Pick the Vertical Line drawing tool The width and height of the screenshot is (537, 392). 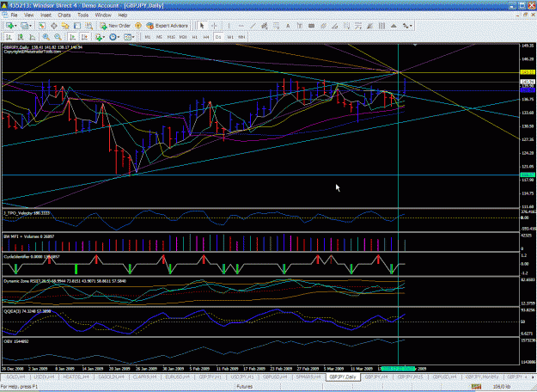[229, 26]
